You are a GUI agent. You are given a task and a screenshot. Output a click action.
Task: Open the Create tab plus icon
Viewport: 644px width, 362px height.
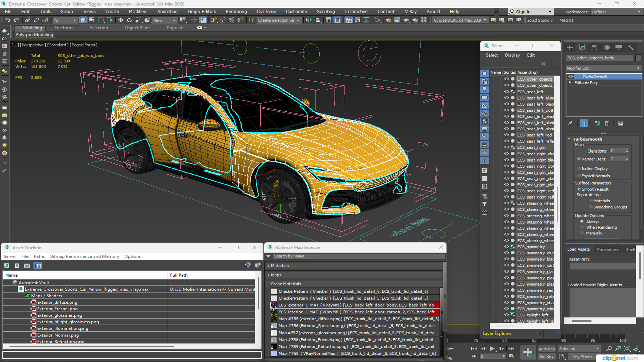click(x=570, y=48)
